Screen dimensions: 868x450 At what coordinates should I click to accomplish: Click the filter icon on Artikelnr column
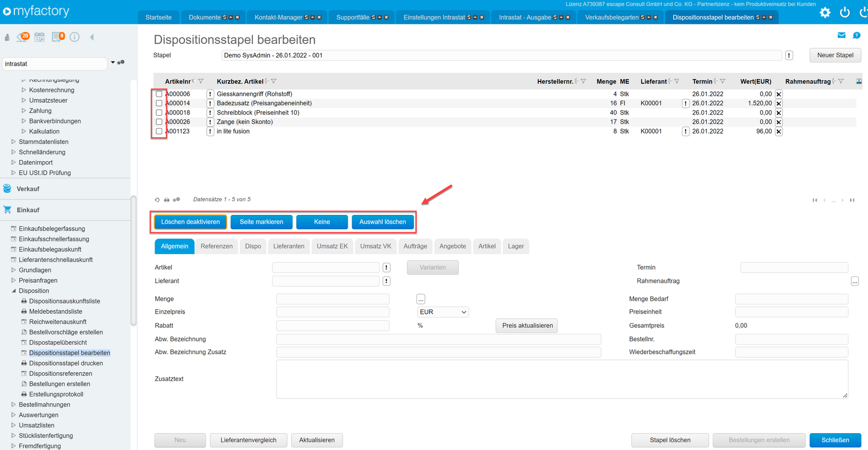(201, 81)
